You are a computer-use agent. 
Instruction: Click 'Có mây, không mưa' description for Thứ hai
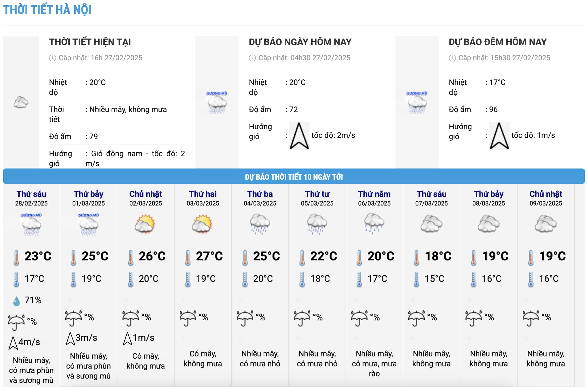coord(203,359)
